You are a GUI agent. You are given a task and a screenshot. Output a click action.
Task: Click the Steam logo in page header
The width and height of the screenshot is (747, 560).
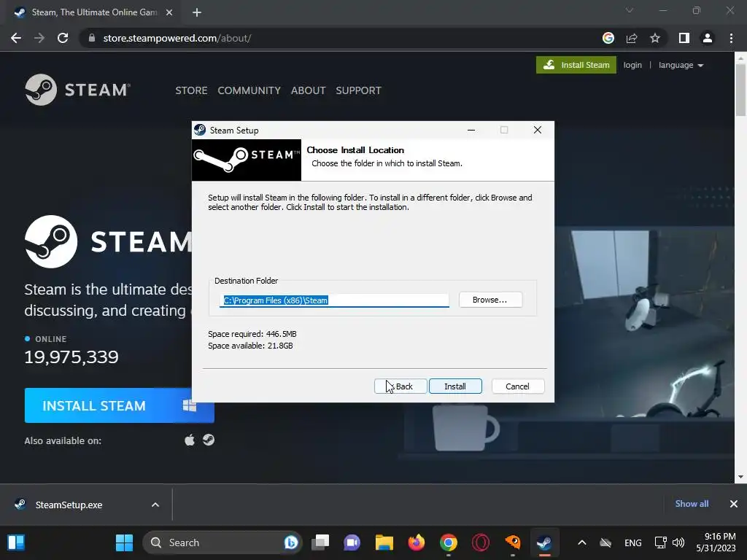pyautogui.click(x=77, y=90)
